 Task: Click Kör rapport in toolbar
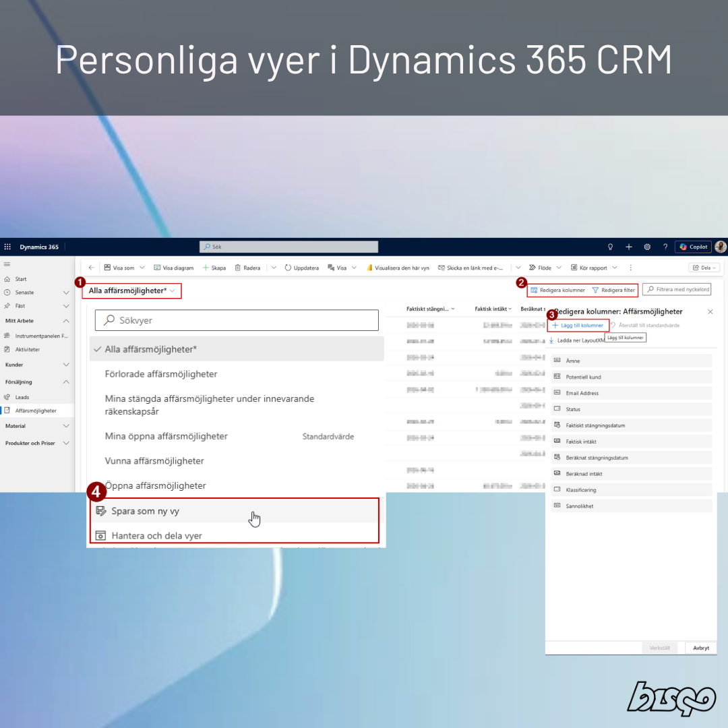588,268
